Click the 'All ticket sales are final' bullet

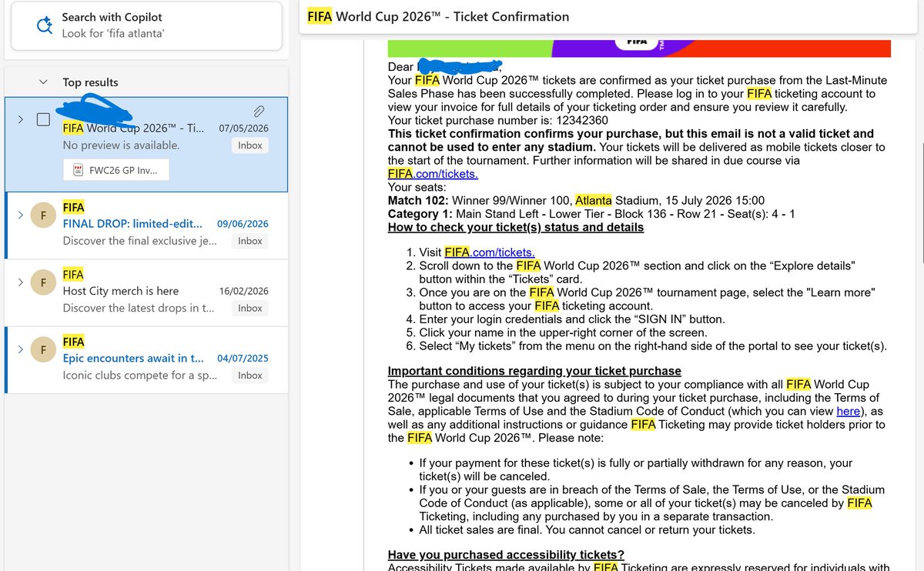pyautogui.click(x=587, y=529)
